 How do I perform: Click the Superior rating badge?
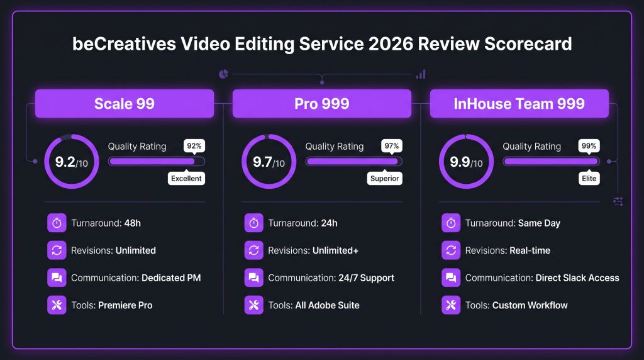click(384, 178)
